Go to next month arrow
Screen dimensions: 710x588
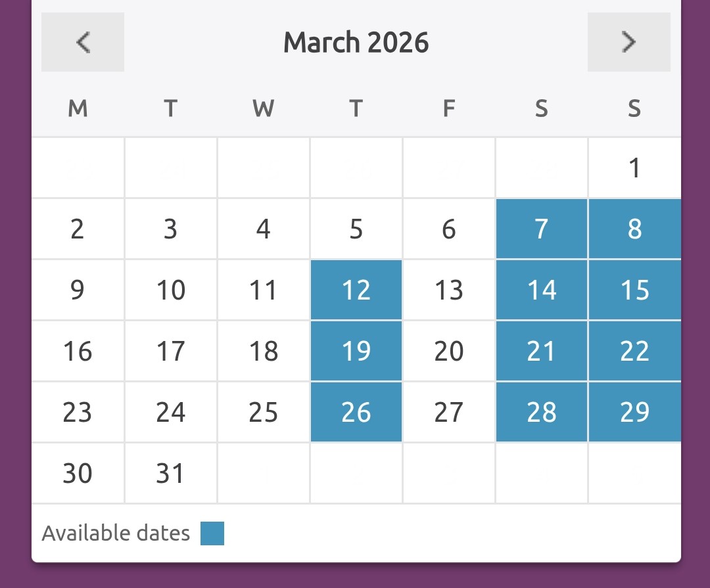coord(628,42)
